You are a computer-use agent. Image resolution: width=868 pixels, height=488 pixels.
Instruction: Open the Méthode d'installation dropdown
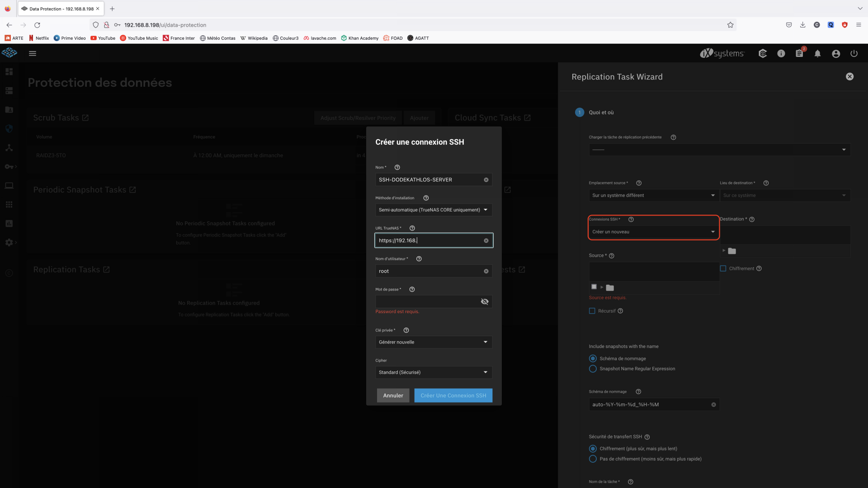tap(434, 210)
